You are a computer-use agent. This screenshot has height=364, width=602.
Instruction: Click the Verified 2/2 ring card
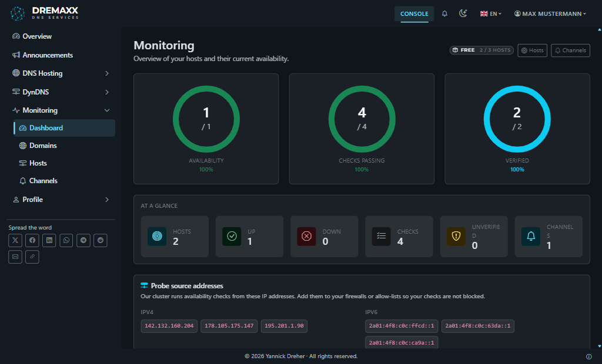click(x=517, y=129)
